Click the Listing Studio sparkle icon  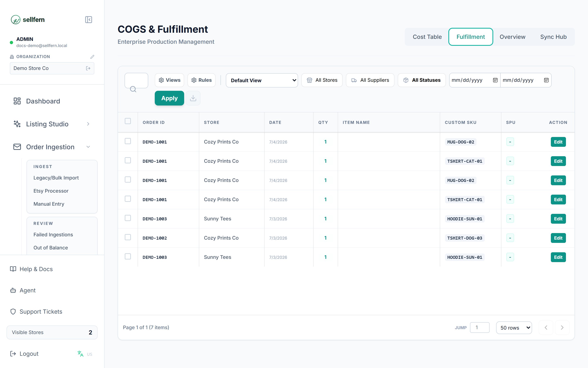[17, 124]
